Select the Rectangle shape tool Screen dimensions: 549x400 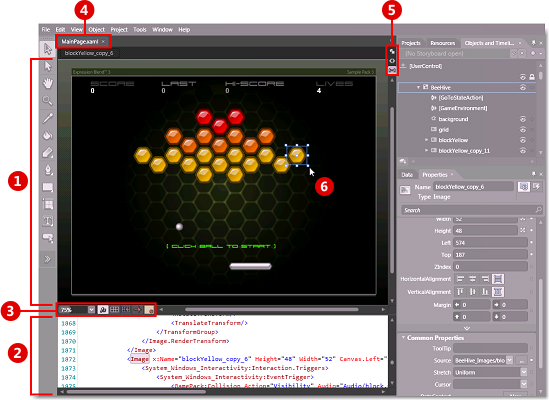pos(48,187)
